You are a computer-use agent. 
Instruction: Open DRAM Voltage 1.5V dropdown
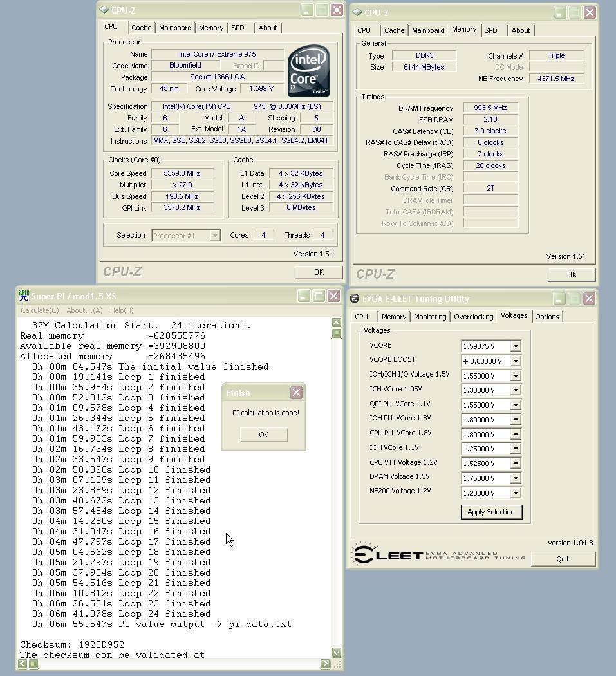coord(516,478)
